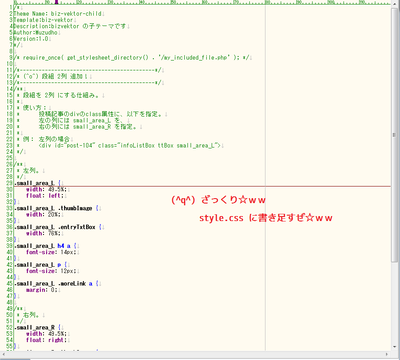
Task: Click the horizontal scrollbar left arrow
Action: tap(3, 354)
